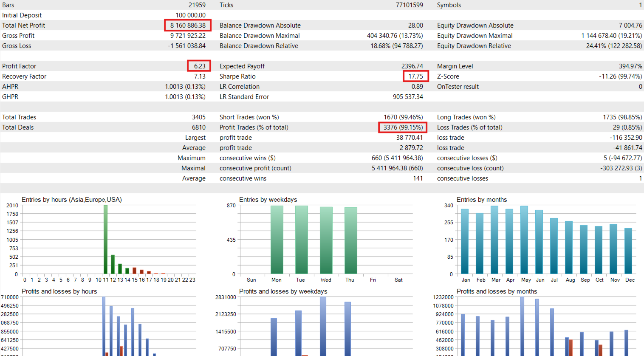Viewport: 644px width, 356px height.
Task: Select Long Trades value 1735 (98.85%)
Action: [622, 117]
